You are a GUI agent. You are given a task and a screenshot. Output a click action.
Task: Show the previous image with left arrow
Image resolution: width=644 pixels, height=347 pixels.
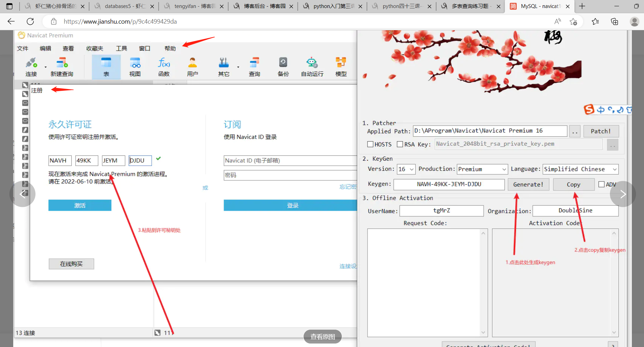(x=23, y=194)
